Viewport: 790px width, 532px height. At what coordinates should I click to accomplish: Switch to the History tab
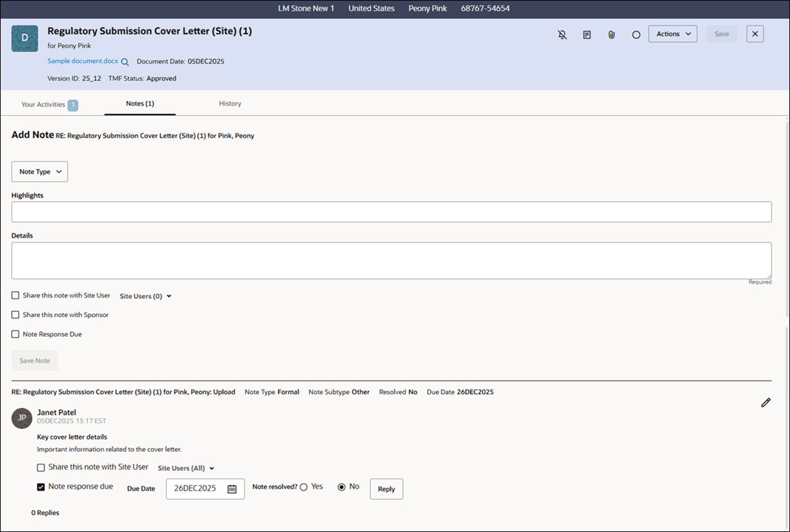229,103
